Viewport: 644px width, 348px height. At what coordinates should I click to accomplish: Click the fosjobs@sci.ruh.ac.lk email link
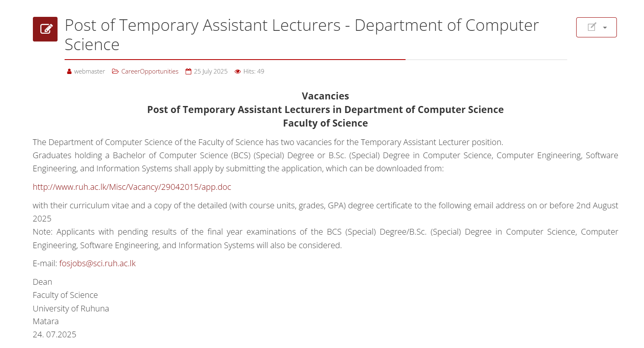click(x=97, y=263)
